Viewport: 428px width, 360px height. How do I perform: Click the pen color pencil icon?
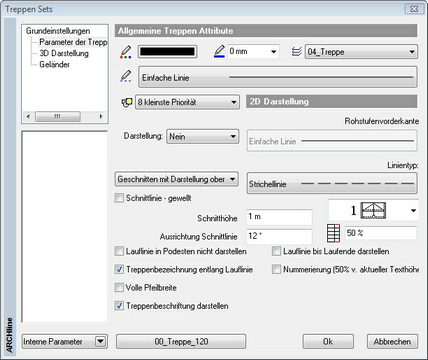[x=126, y=52]
